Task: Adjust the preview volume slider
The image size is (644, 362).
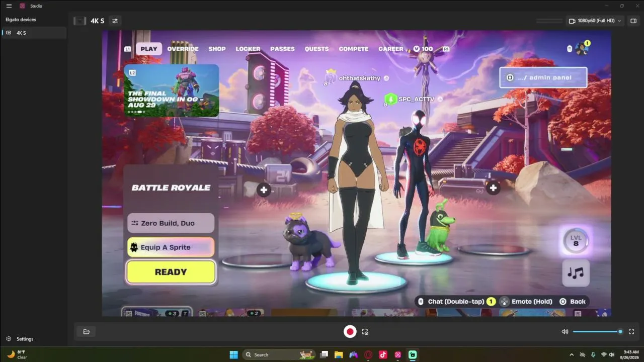Action: (x=597, y=331)
